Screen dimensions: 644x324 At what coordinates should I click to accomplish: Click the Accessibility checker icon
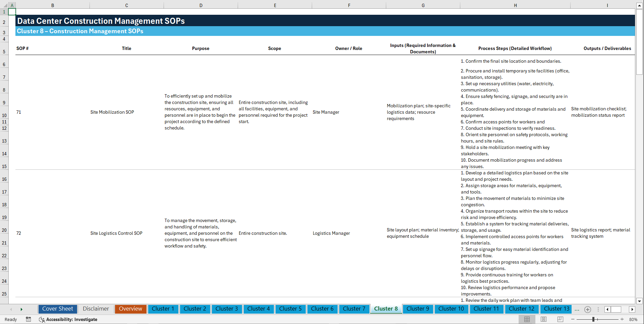coord(42,319)
